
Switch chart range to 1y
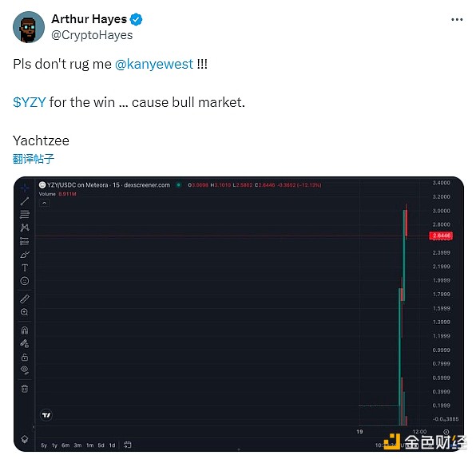54,445
